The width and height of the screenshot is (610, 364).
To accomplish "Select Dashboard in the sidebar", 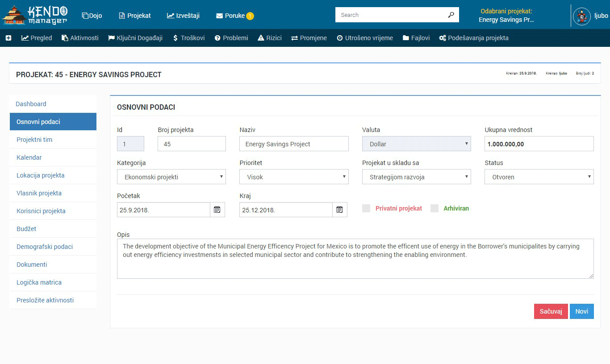I will 53,104.
